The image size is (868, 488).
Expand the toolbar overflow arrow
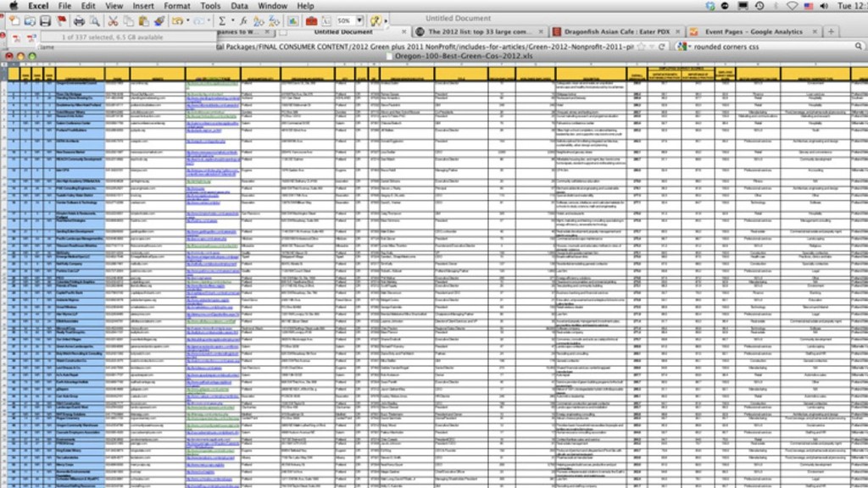tap(386, 21)
